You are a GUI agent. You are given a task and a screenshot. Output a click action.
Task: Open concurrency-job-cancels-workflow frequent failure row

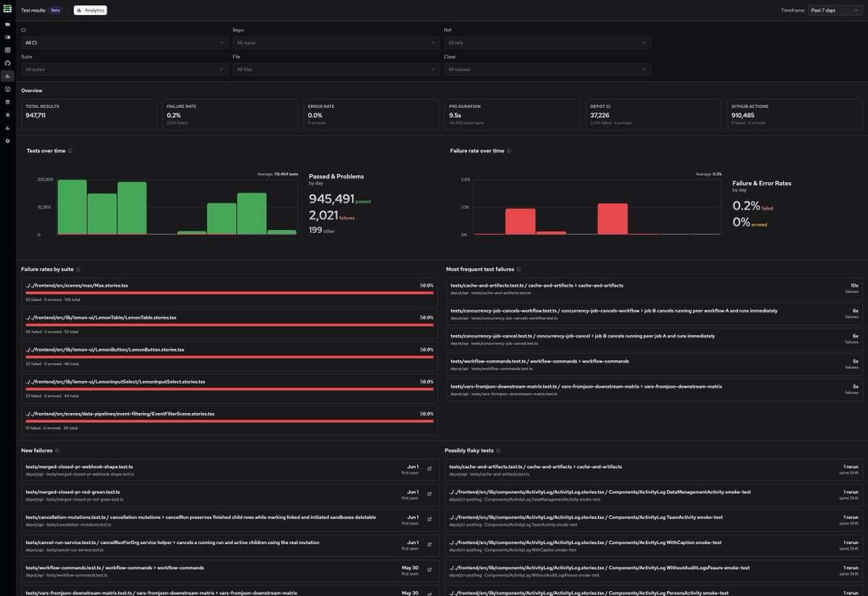(x=655, y=314)
